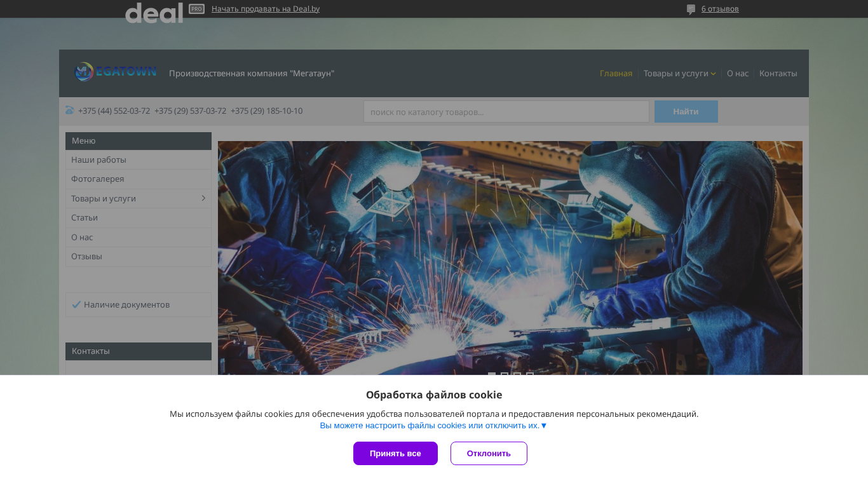Click the Megatown company logo
This screenshot has width=868, height=488.
pyautogui.click(x=115, y=72)
